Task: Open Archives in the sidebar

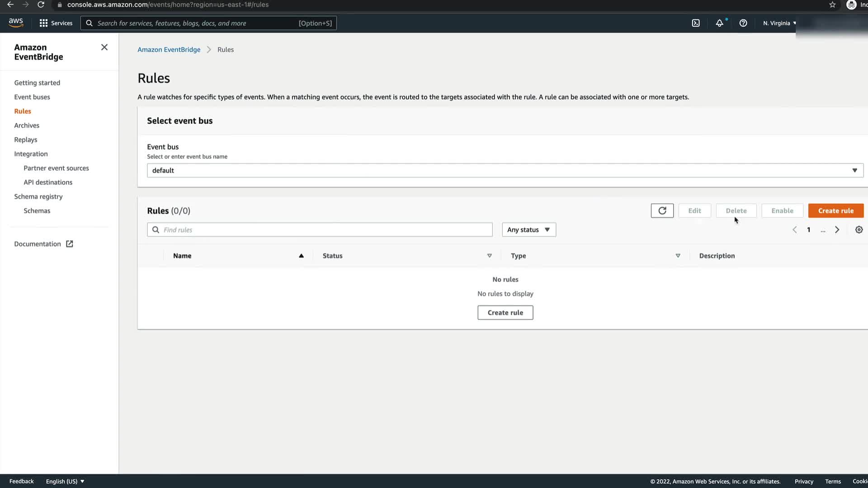Action: click(27, 125)
